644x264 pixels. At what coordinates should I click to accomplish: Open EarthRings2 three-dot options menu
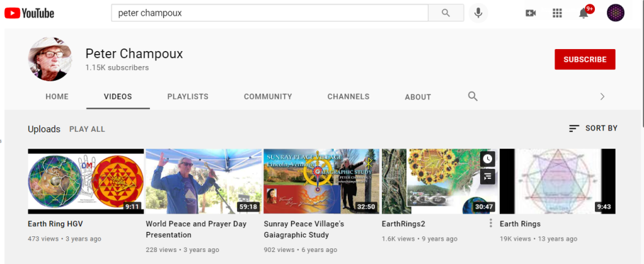point(491,224)
